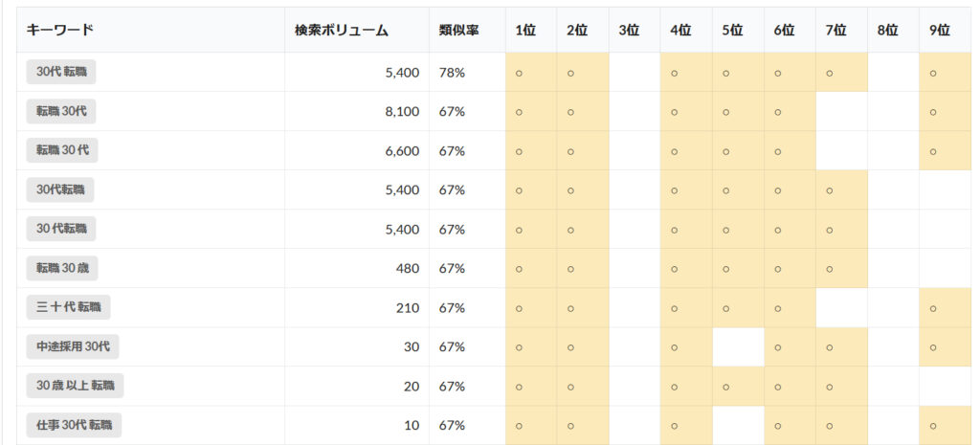Click the 3位 column header
This screenshot has width=980, height=445.
click(629, 30)
